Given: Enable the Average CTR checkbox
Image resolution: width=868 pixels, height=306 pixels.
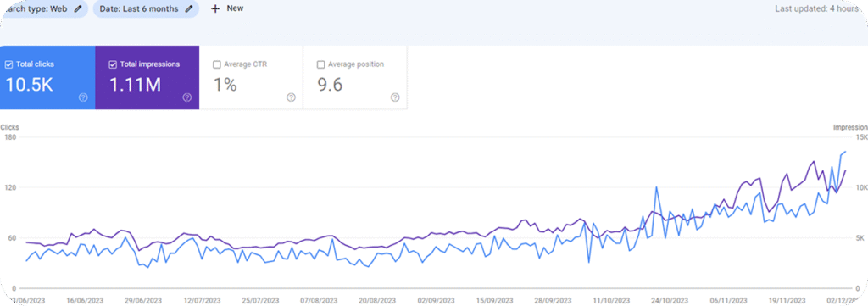Looking at the screenshot, I should pos(217,64).
